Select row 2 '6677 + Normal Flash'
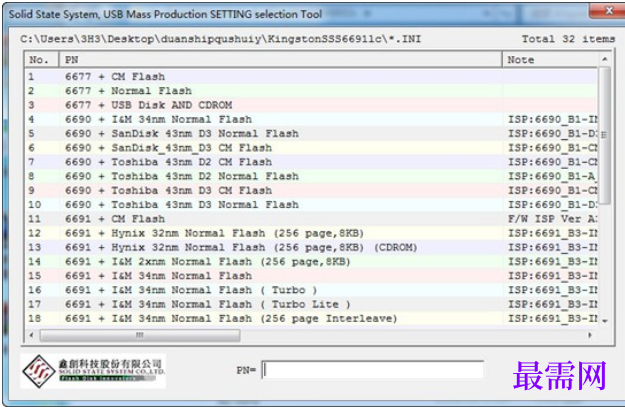Viewport: 625px width, 407px height. [x=311, y=90]
